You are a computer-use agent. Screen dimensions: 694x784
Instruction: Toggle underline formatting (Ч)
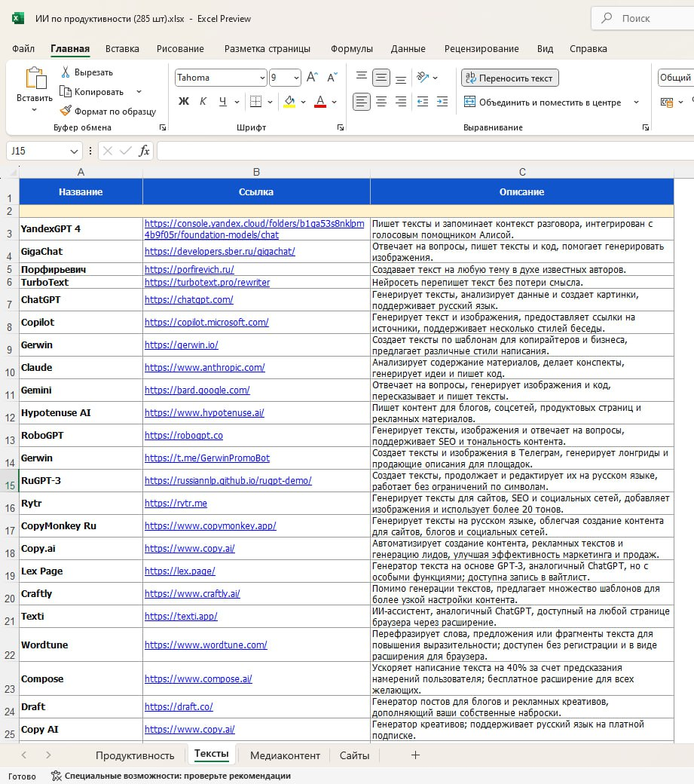point(223,102)
